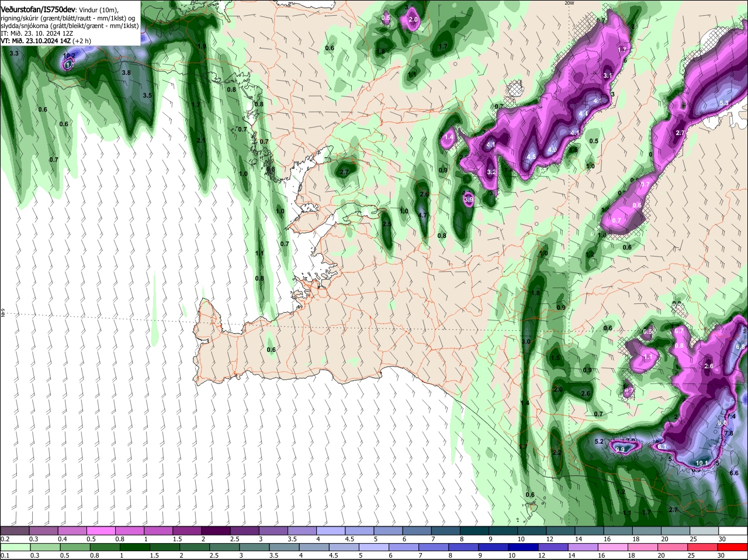748x560 pixels.
Task: Click the 'VT: Mið. 23.10.2024 14Z' line
Action: [x=36, y=40]
